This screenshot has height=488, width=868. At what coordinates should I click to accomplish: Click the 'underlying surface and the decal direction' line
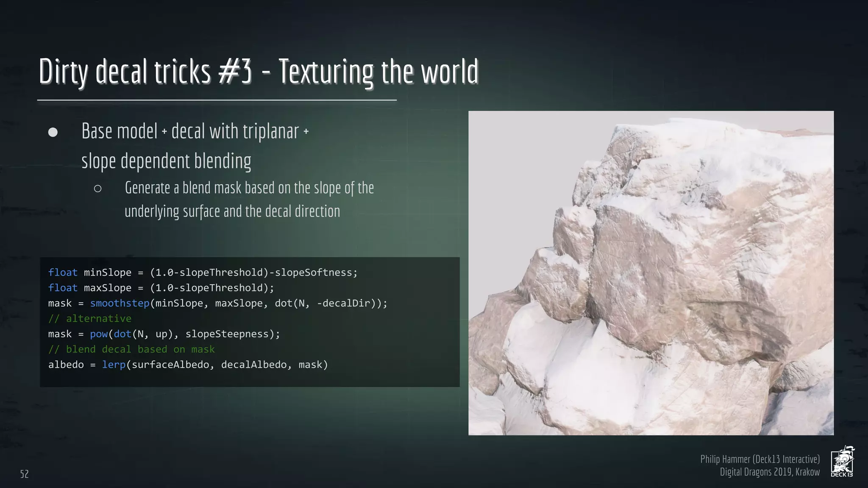point(232,211)
